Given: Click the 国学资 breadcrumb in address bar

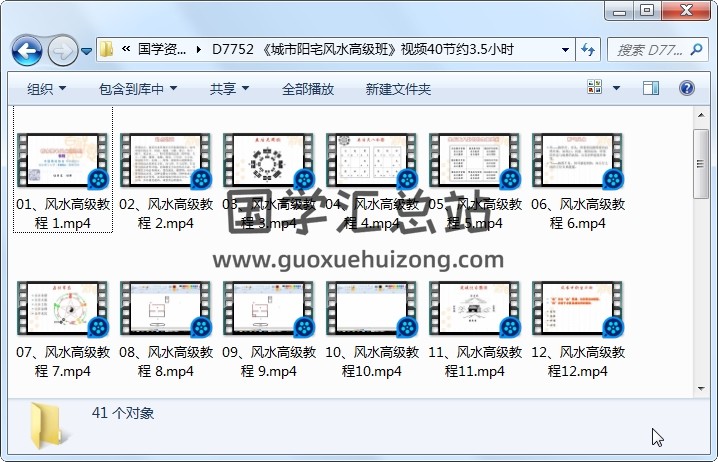Looking at the screenshot, I should 161,49.
